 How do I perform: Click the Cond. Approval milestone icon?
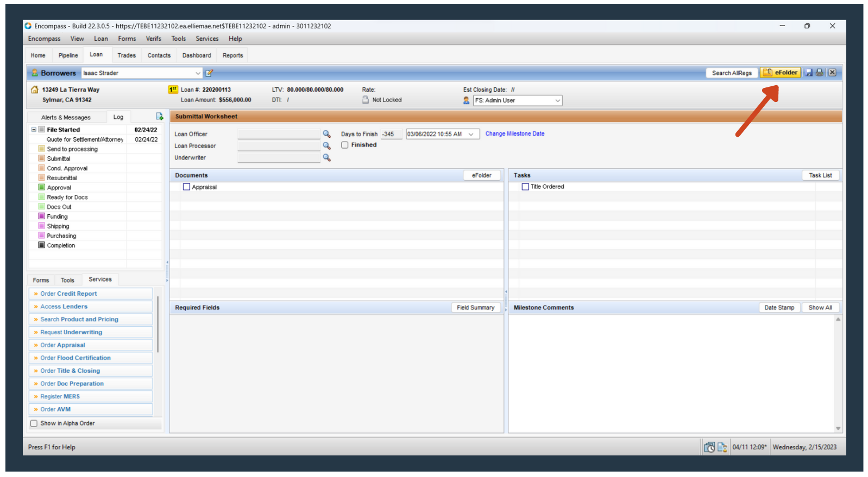pos(42,168)
